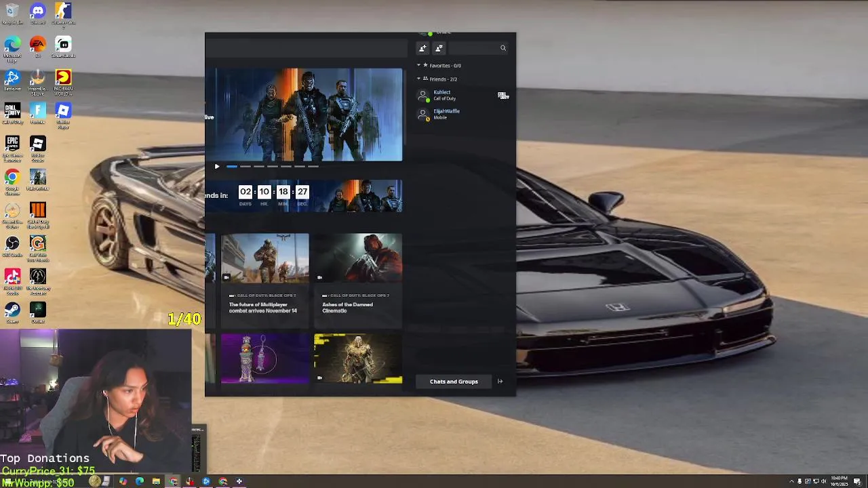Click the golden armored character thumbnail
This screenshot has width=868, height=488.
pos(358,358)
